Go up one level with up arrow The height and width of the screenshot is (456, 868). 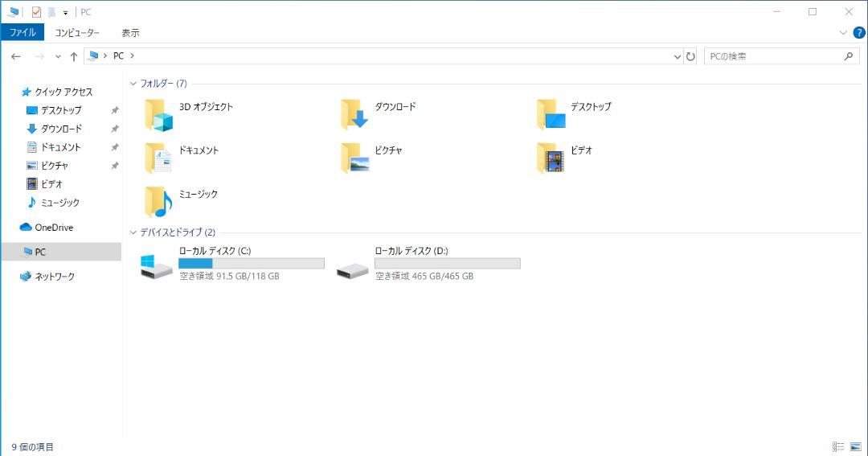[x=74, y=56]
